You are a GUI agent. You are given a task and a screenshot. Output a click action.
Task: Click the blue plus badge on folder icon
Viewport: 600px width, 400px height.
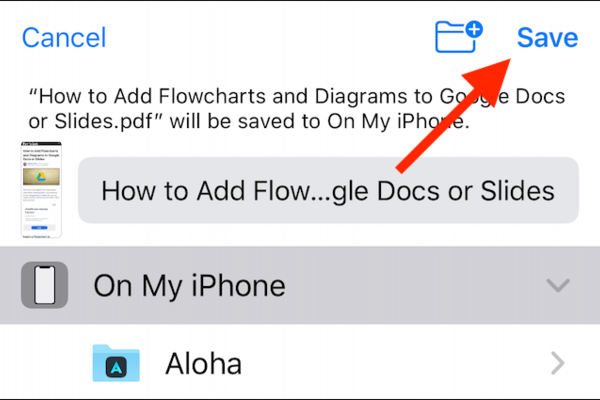[474, 29]
